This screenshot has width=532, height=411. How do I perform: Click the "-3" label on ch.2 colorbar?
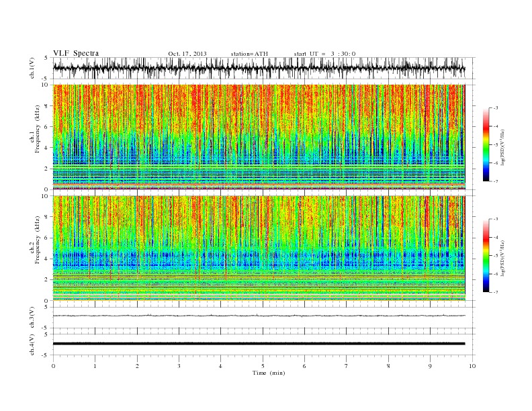(496, 219)
